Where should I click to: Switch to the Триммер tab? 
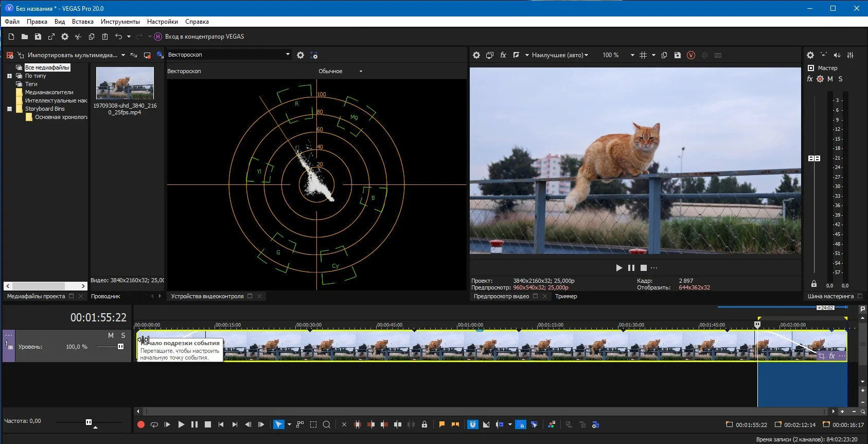(x=565, y=296)
